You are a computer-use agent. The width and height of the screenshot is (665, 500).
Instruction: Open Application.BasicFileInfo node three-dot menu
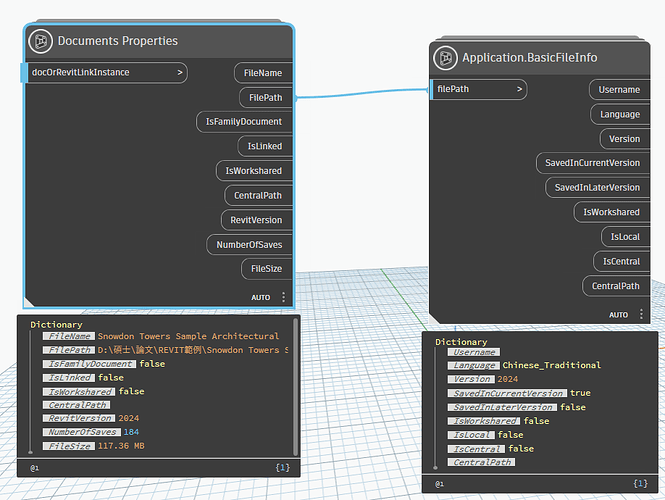pos(641,314)
